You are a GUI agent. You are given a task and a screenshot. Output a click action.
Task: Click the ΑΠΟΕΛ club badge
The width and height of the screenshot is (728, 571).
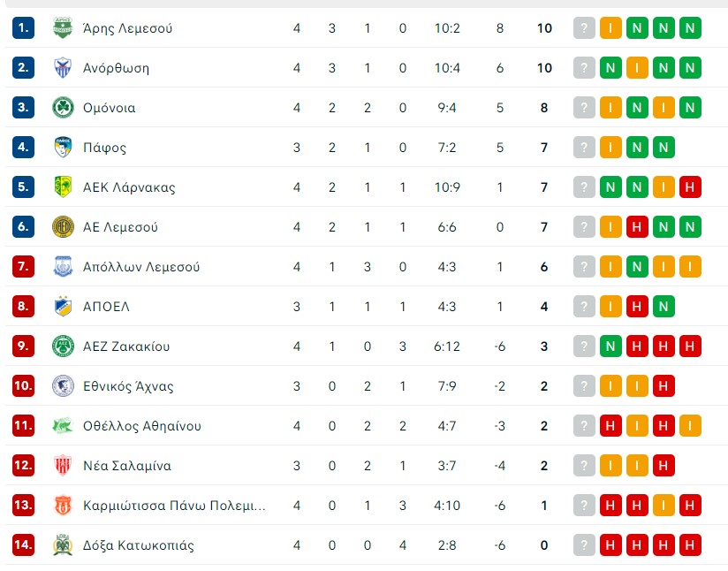click(63, 307)
